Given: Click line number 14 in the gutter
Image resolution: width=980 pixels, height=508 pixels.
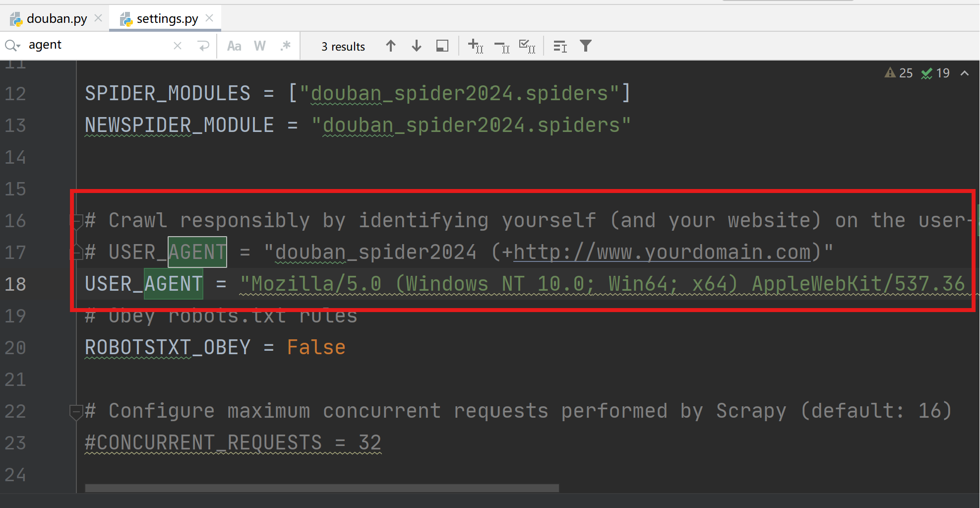Looking at the screenshot, I should click(x=15, y=157).
